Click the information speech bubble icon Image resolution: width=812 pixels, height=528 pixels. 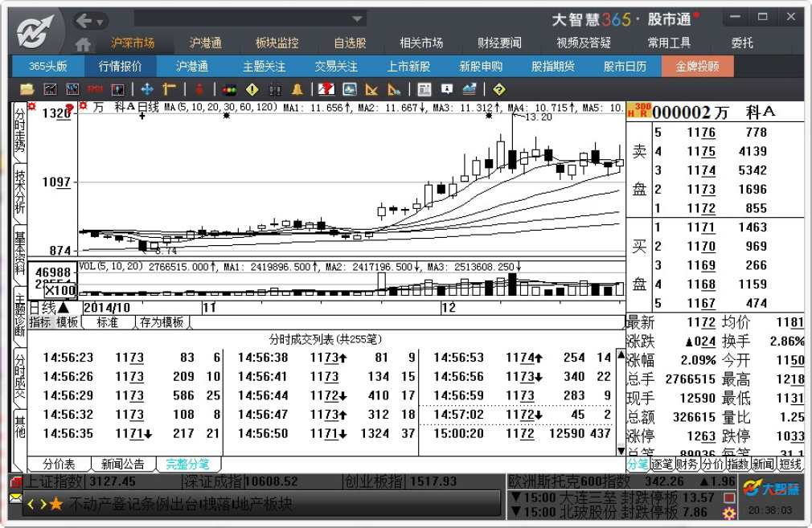click(x=446, y=89)
